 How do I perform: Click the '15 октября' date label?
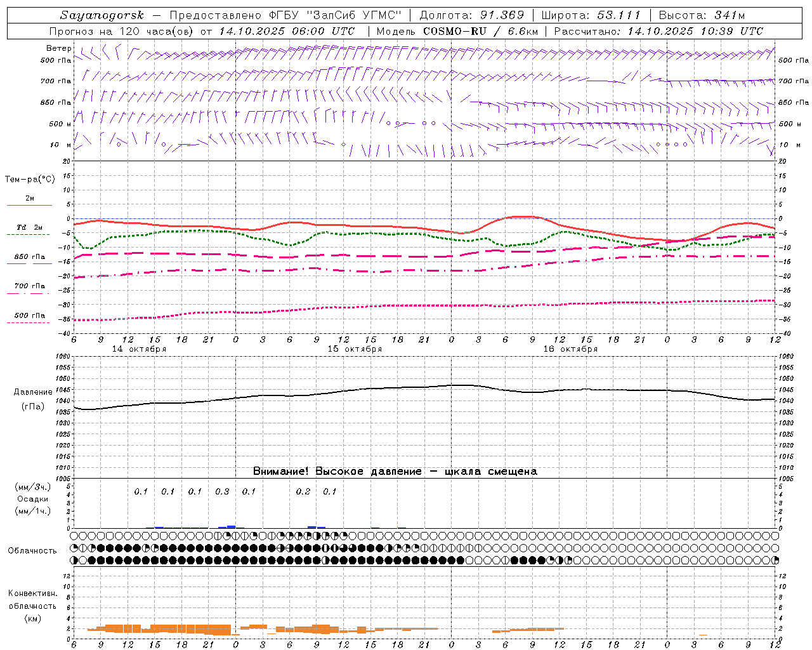point(355,349)
